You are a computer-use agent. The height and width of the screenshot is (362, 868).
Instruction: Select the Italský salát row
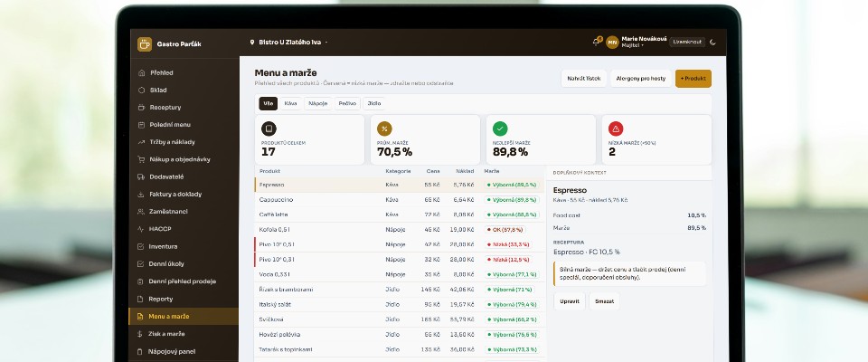coord(400,304)
